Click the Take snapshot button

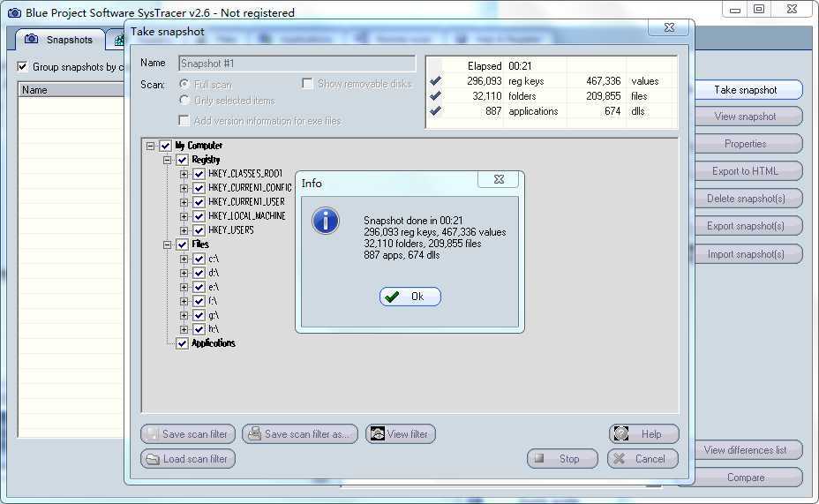pyautogui.click(x=745, y=90)
